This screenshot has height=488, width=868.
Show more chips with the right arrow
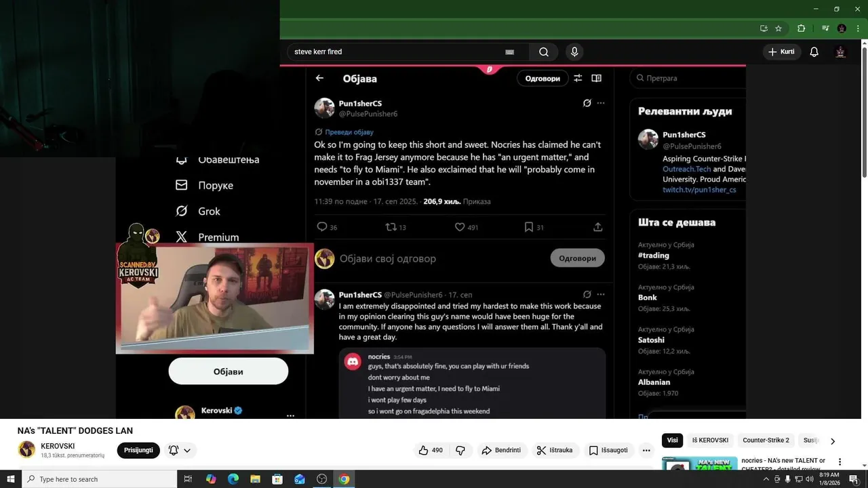(833, 441)
